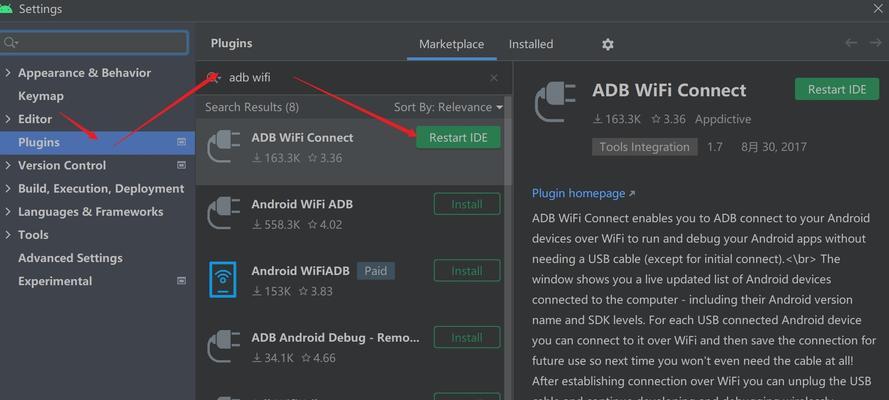Image resolution: width=889 pixels, height=400 pixels.
Task: Select ADB WiFi Connect list entry
Action: [350, 152]
